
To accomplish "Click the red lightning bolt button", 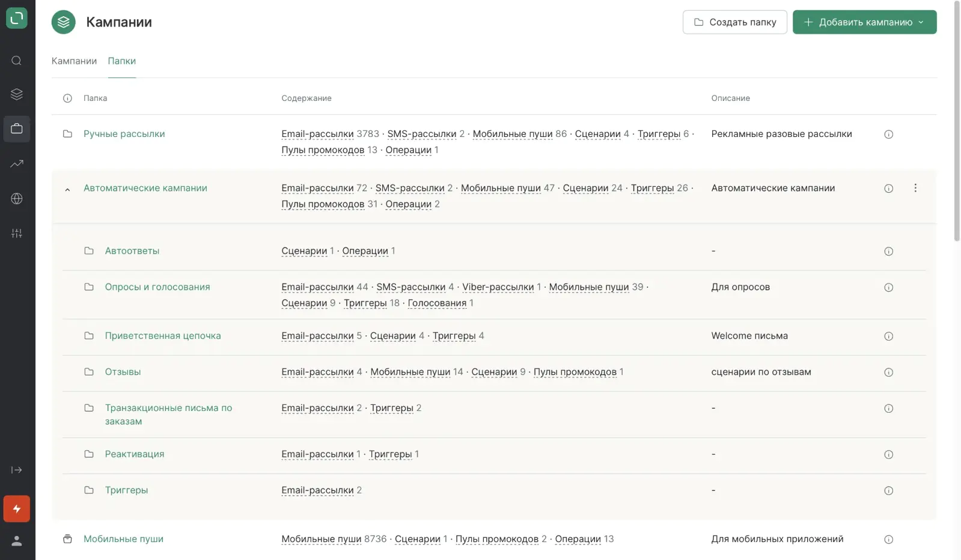I will pyautogui.click(x=17, y=509).
